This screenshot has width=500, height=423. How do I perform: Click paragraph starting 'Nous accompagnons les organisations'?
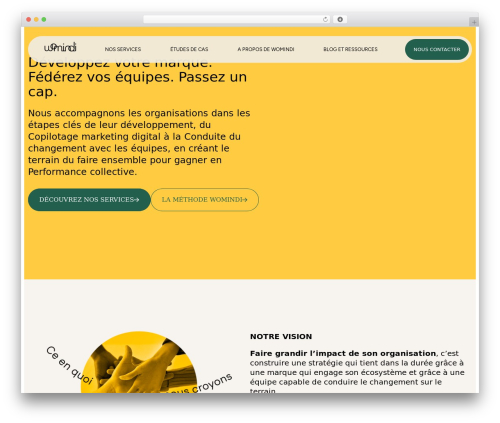[x=139, y=142]
